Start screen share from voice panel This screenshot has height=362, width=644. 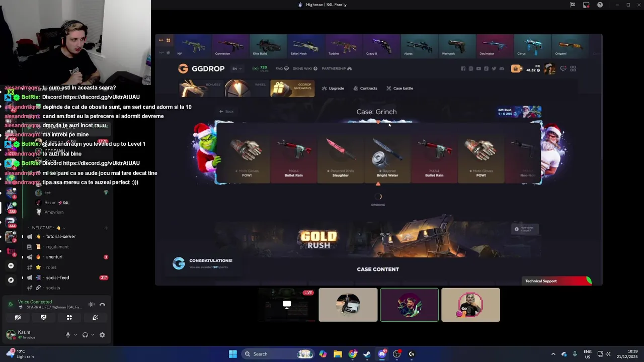[x=43, y=317]
